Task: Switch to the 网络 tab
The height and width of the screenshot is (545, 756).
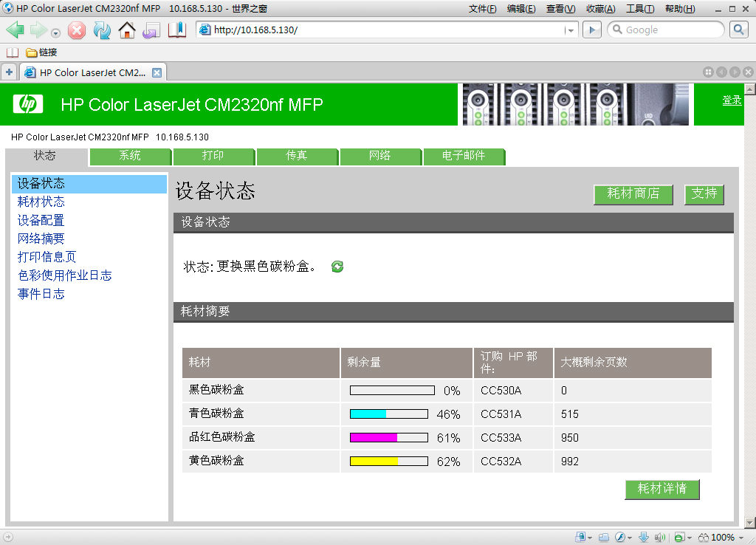Action: click(380, 156)
